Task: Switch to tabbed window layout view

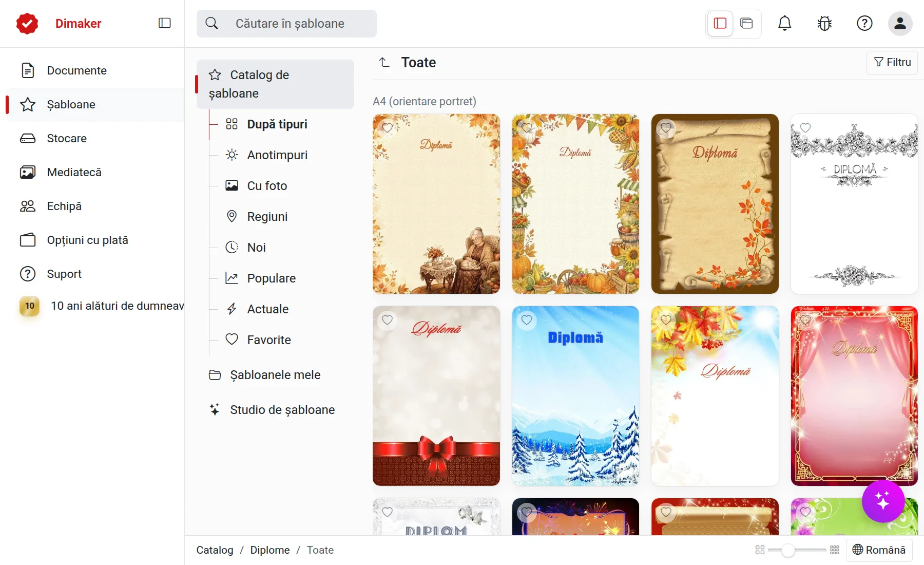Action: 746,23
